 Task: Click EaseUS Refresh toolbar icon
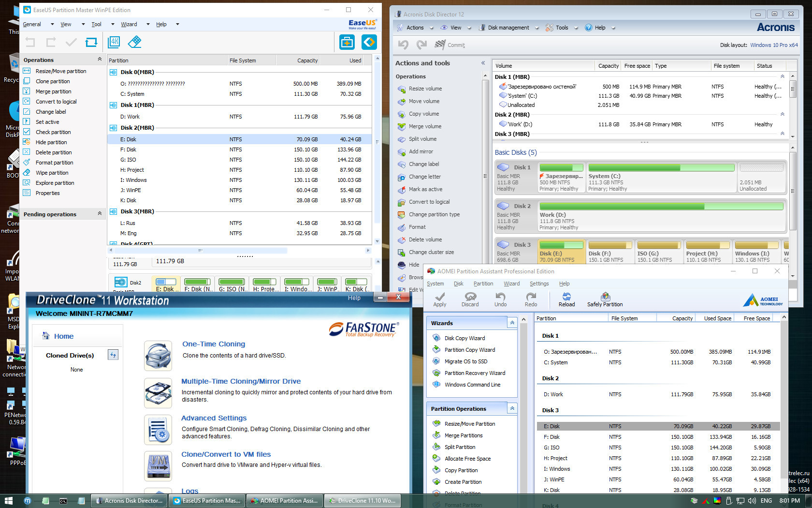click(91, 43)
